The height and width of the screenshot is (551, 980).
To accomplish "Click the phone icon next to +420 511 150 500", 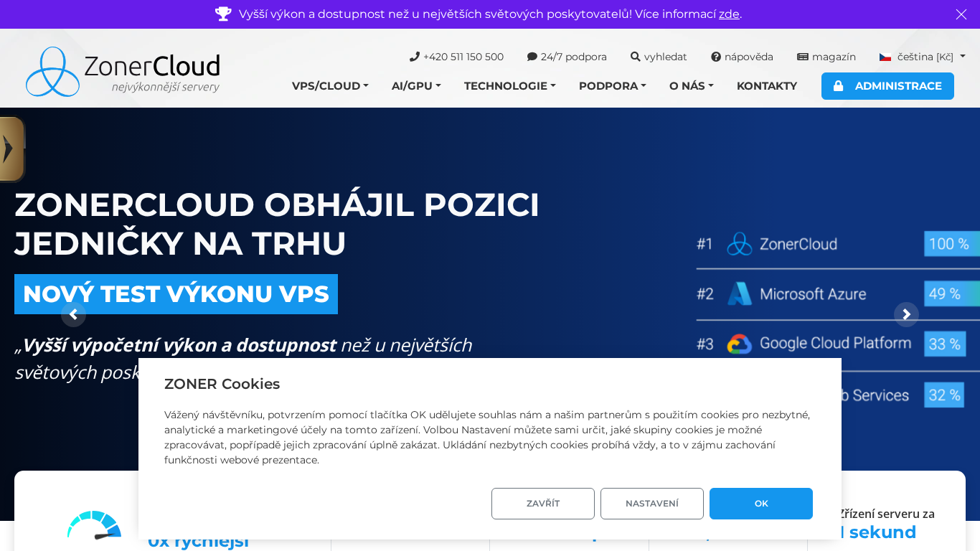I will pyautogui.click(x=414, y=57).
